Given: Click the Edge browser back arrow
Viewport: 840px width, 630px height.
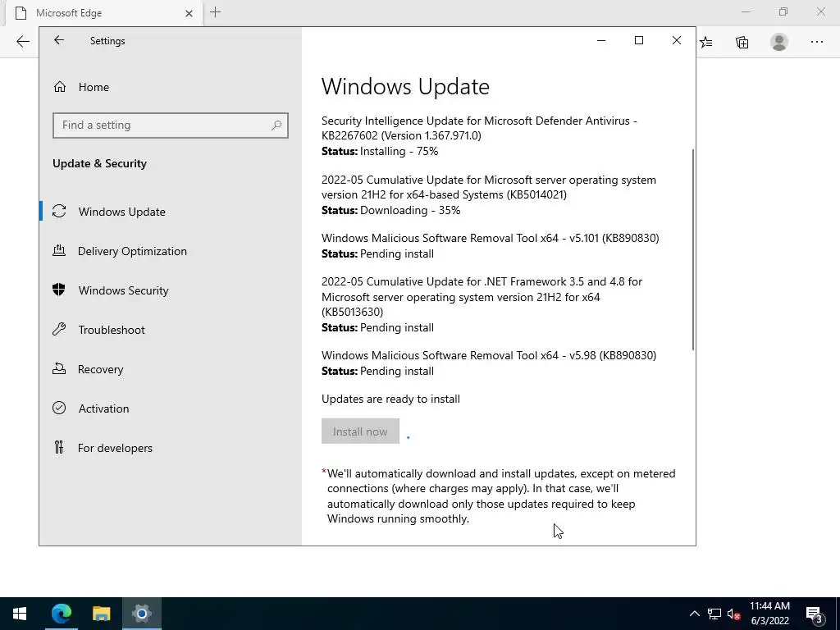Looking at the screenshot, I should point(22,42).
